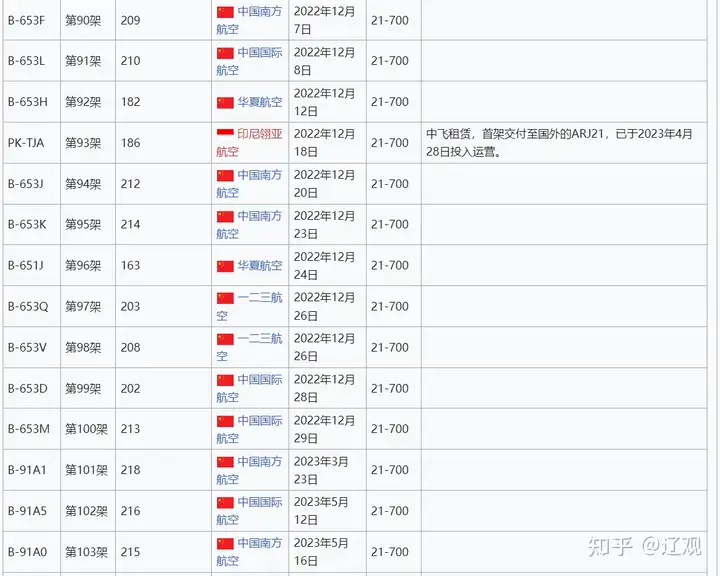This screenshot has width=720, height=576.
Task: Click the China flag icon in row B-653M
Action: (x=225, y=421)
